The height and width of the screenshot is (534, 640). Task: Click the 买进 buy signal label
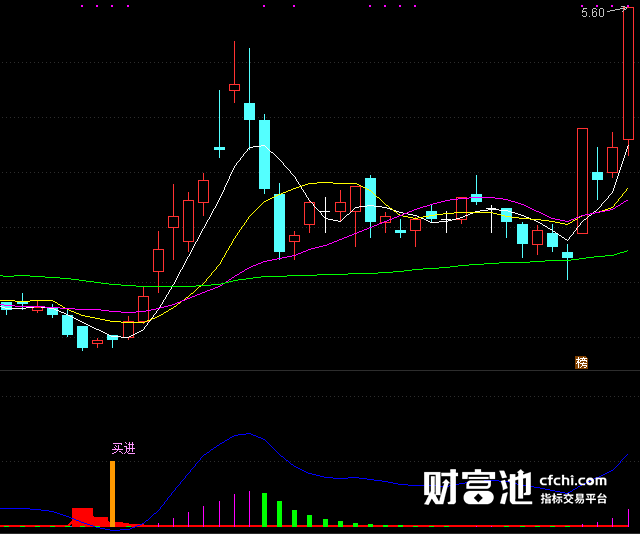click(x=123, y=448)
